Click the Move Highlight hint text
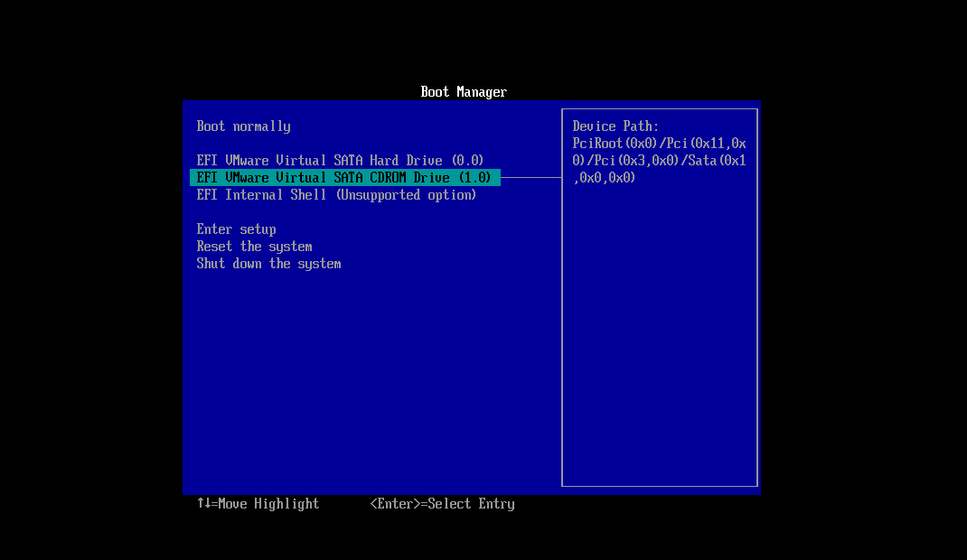 click(258, 503)
